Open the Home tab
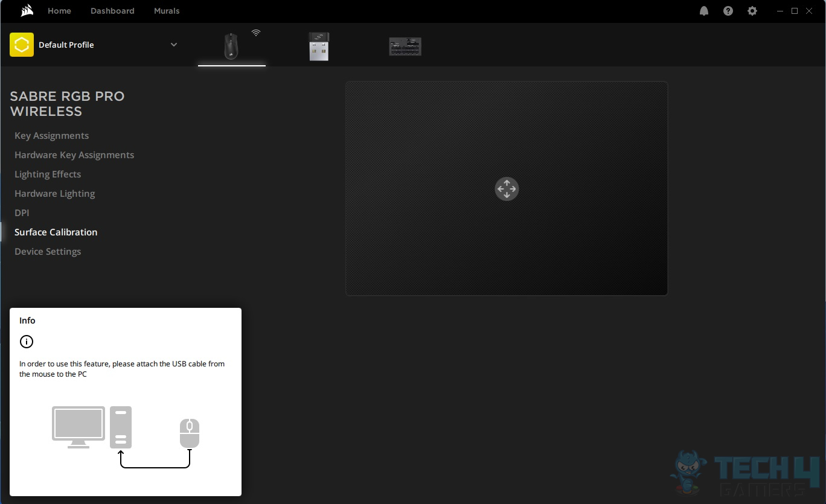The width and height of the screenshot is (826, 504). [x=59, y=11]
